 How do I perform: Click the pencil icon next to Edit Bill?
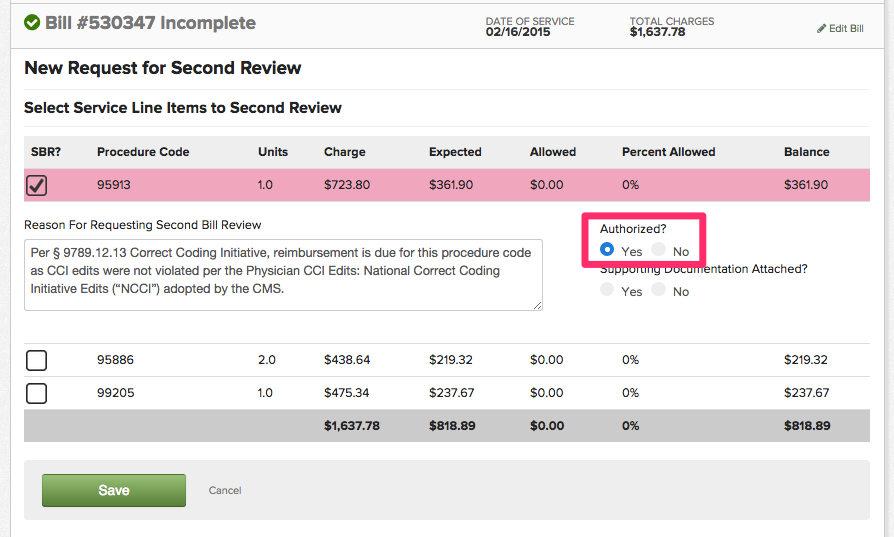(x=821, y=29)
